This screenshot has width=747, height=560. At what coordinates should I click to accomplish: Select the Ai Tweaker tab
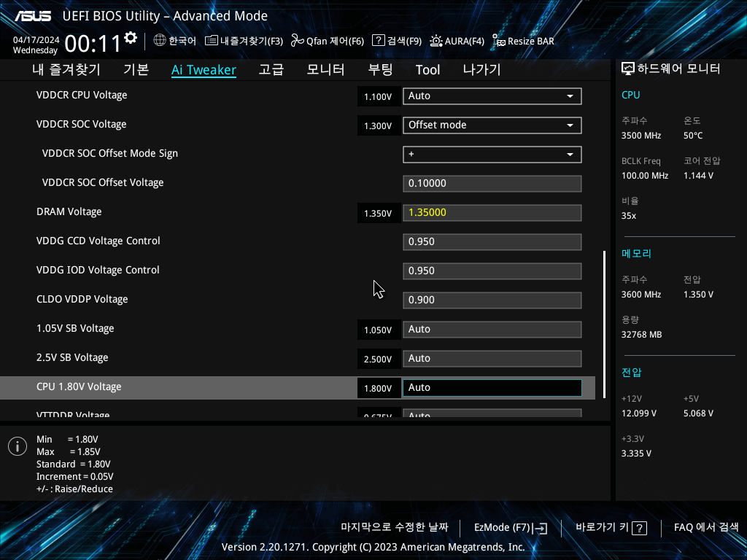click(x=204, y=70)
